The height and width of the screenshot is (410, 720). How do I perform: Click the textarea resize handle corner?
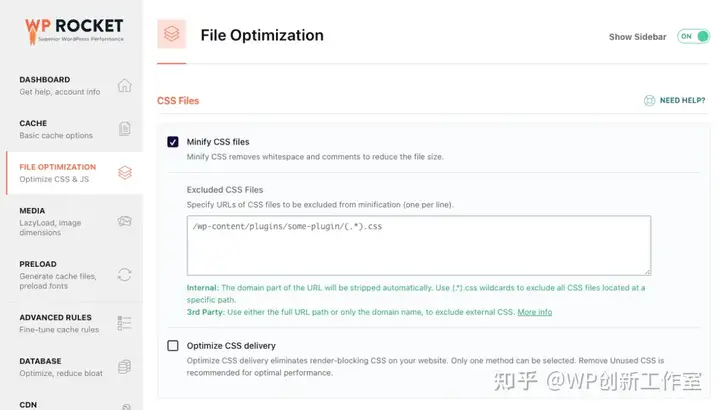[x=647, y=272]
